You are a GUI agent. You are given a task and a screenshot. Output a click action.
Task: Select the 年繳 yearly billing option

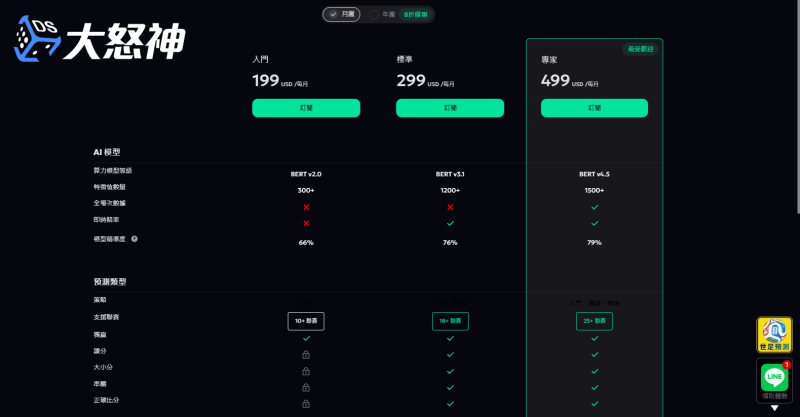(x=382, y=14)
